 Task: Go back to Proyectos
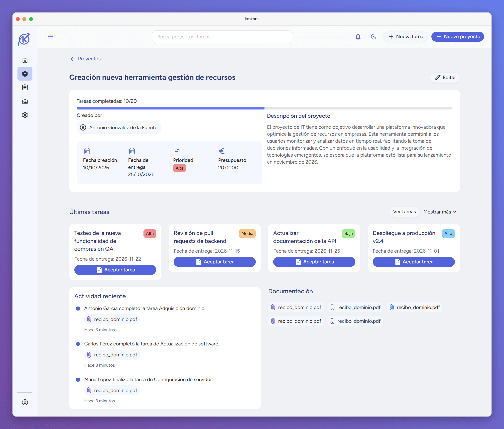(86, 59)
